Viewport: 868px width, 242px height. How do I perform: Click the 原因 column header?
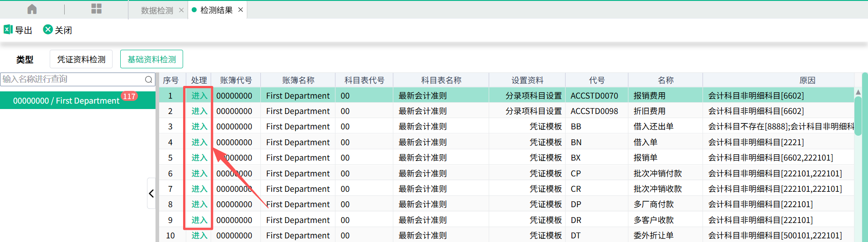807,80
